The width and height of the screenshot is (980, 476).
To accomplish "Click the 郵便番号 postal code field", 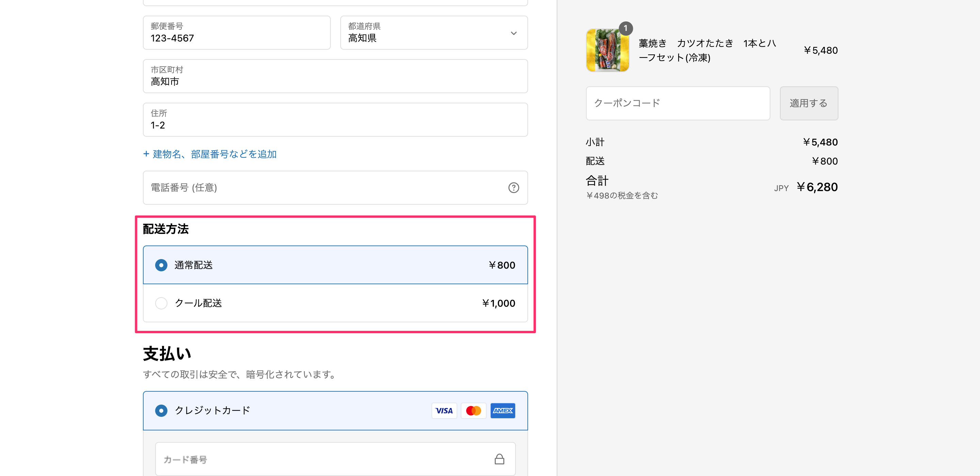I will [x=236, y=33].
